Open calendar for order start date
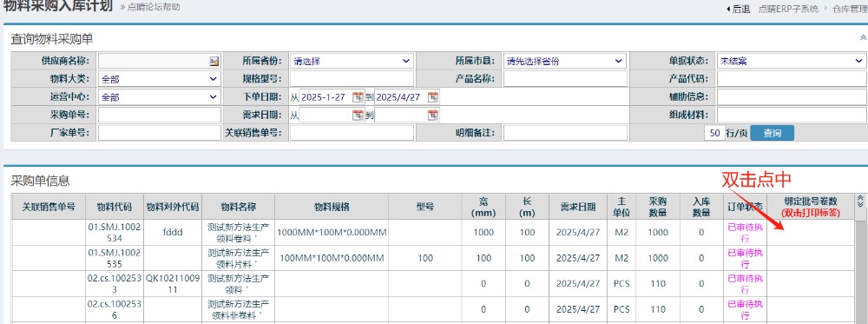 coord(358,97)
